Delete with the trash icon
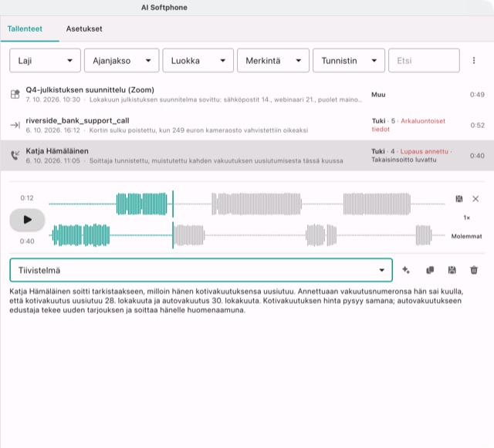The height and width of the screenshot is (448, 494). (474, 270)
